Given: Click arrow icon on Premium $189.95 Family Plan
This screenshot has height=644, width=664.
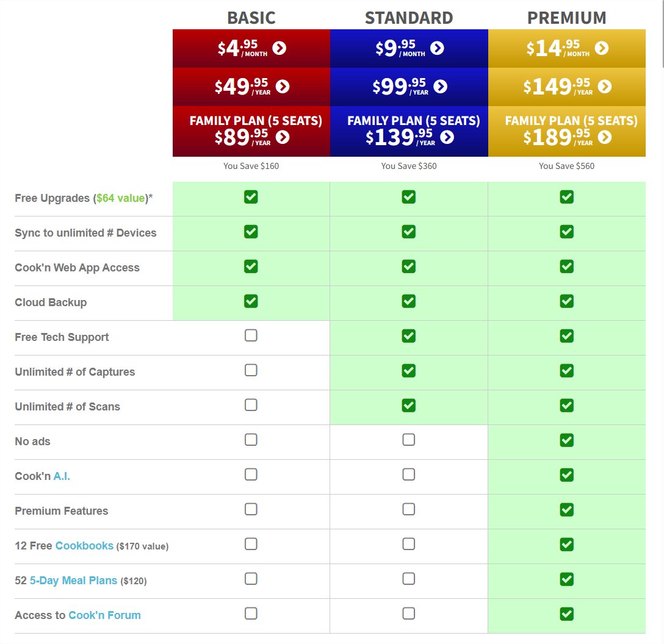Looking at the screenshot, I should (x=605, y=137).
